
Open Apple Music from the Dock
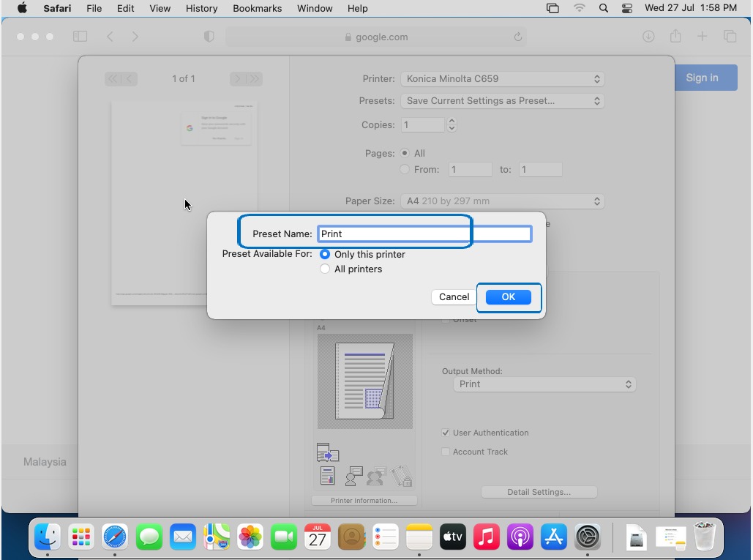click(x=486, y=538)
